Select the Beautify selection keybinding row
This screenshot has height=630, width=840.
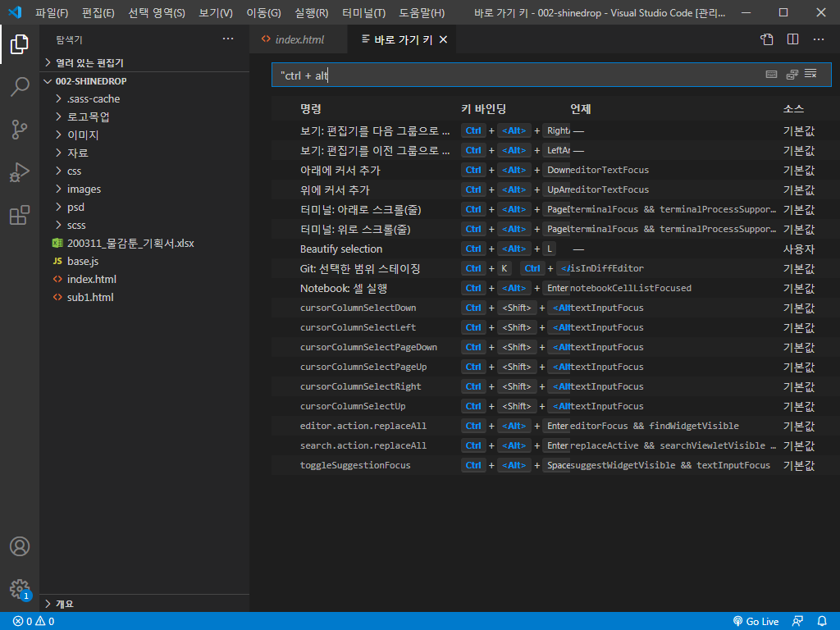tap(551, 249)
